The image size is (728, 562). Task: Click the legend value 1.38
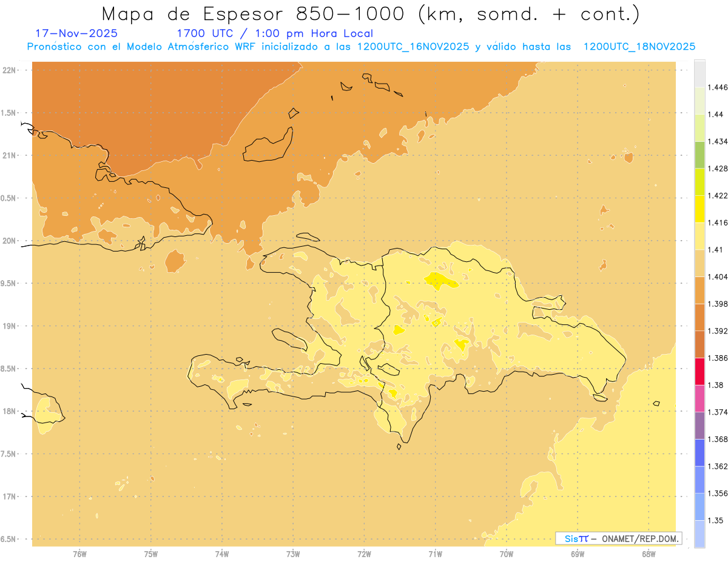(x=716, y=385)
